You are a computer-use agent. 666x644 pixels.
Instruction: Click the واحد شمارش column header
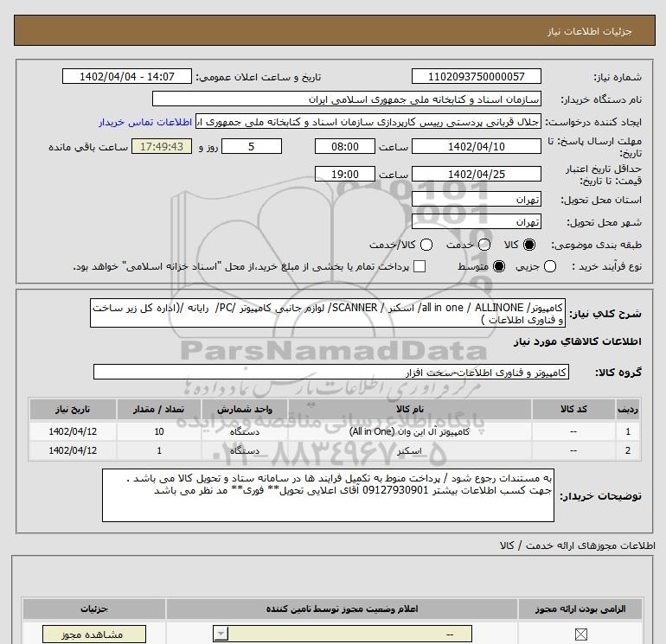(x=245, y=409)
